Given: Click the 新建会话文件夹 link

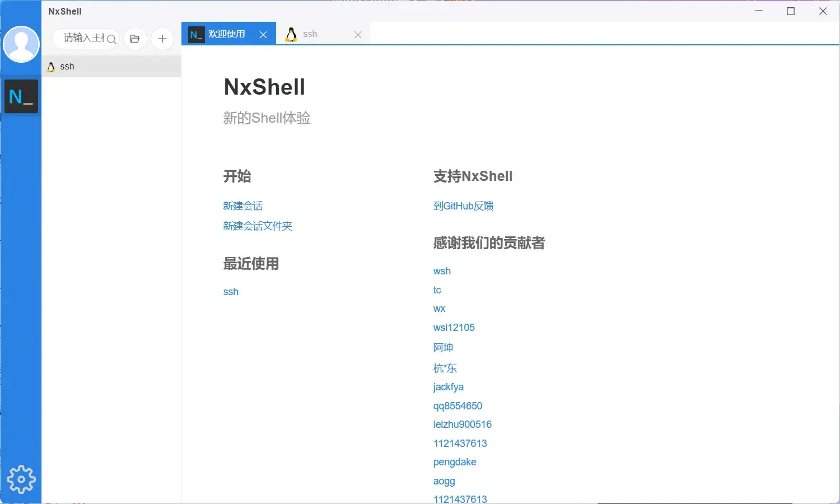Looking at the screenshot, I should [x=258, y=226].
